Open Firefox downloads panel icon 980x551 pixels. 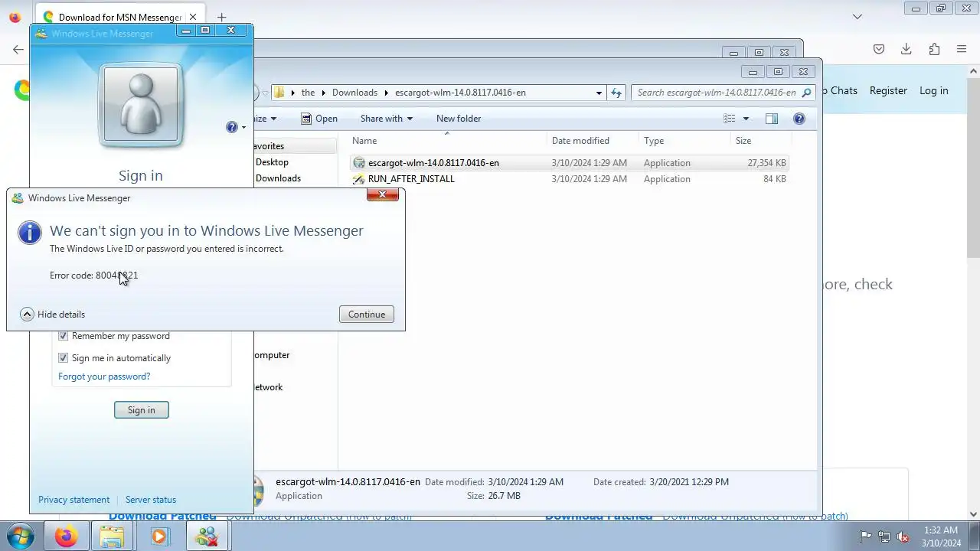[906, 49]
